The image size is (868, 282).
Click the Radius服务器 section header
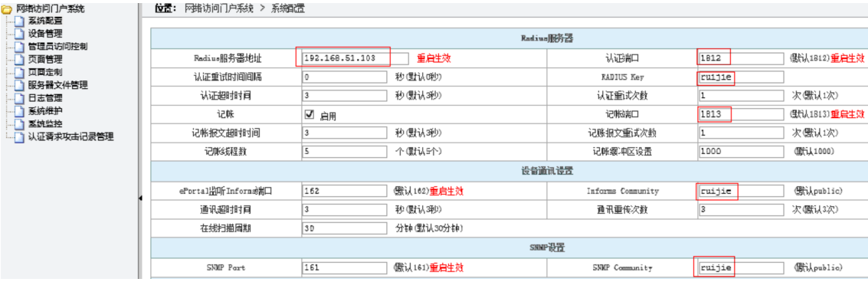[547, 39]
